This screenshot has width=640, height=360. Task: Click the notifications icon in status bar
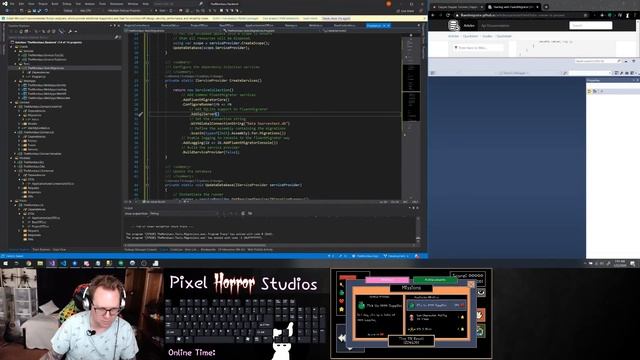click(417, 256)
